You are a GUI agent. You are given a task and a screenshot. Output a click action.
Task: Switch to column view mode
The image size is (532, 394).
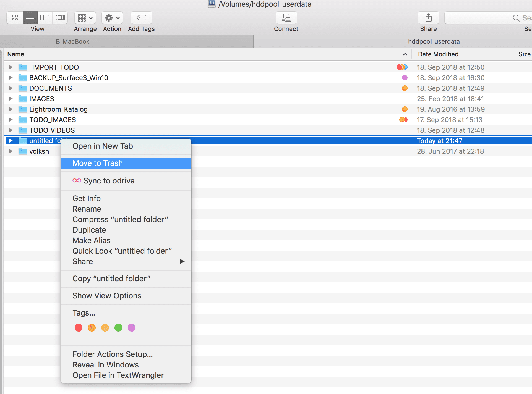(x=45, y=18)
